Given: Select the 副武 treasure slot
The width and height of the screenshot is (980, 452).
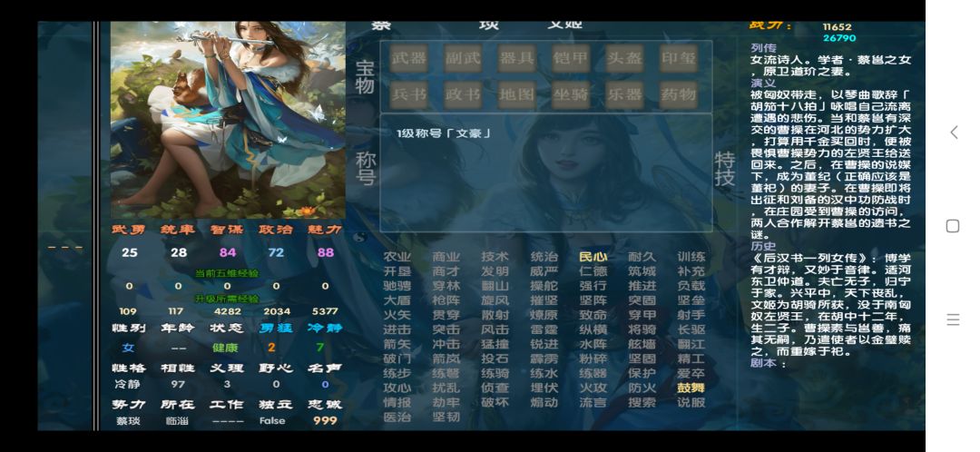Looking at the screenshot, I should tap(463, 58).
